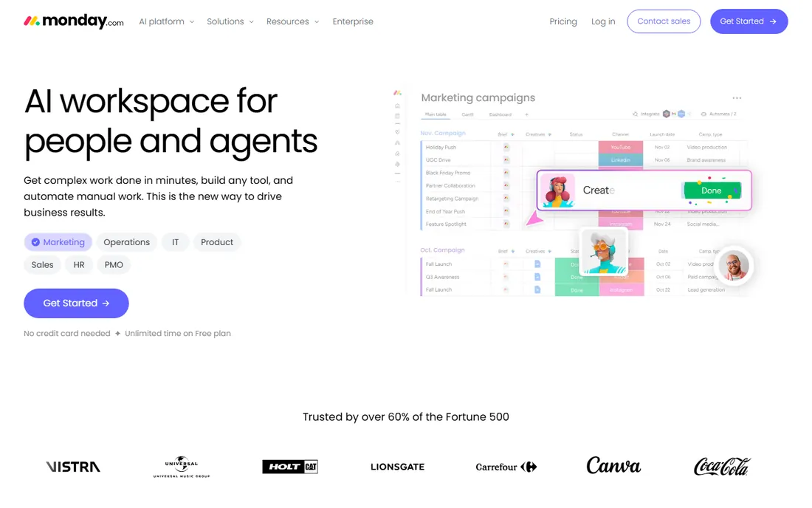Switch to the Main table tab
This screenshot has width=812, height=508.
coord(436,114)
